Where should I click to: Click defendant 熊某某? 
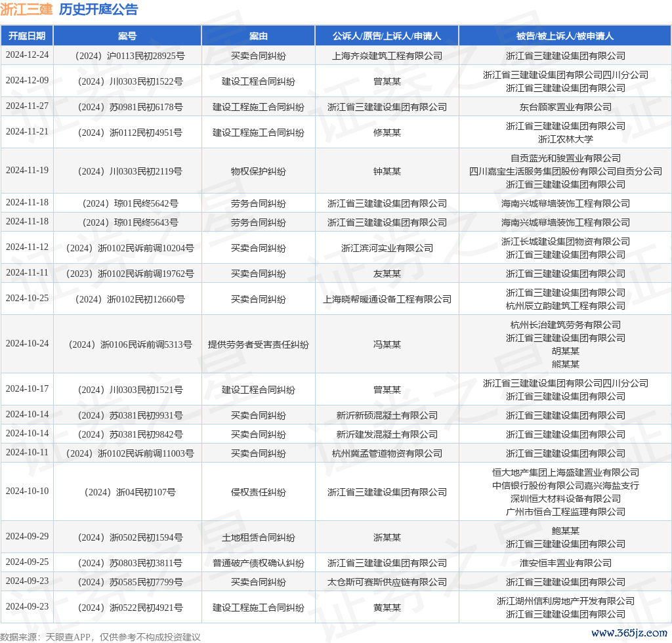[x=565, y=364]
